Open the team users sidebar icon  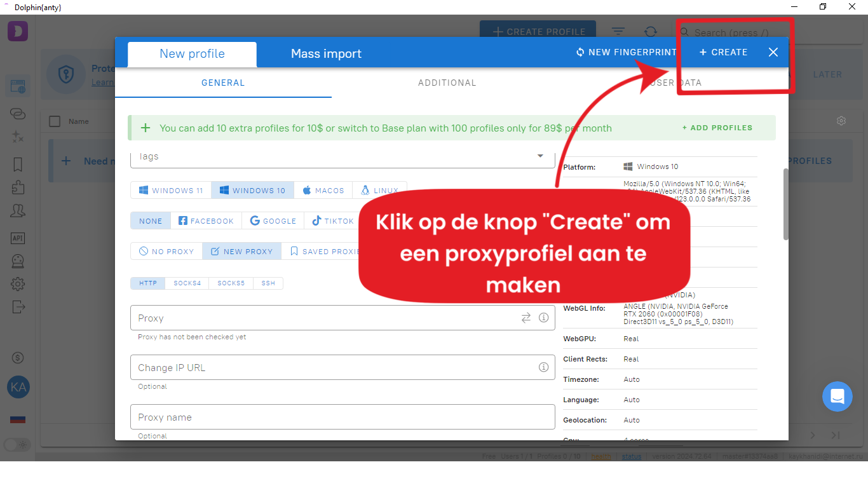click(x=18, y=211)
